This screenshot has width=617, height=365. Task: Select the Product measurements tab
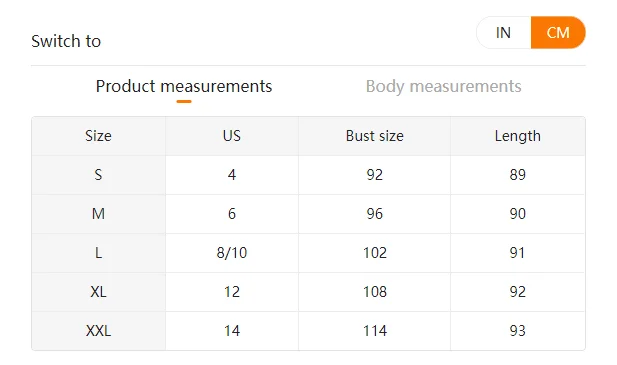tap(184, 86)
